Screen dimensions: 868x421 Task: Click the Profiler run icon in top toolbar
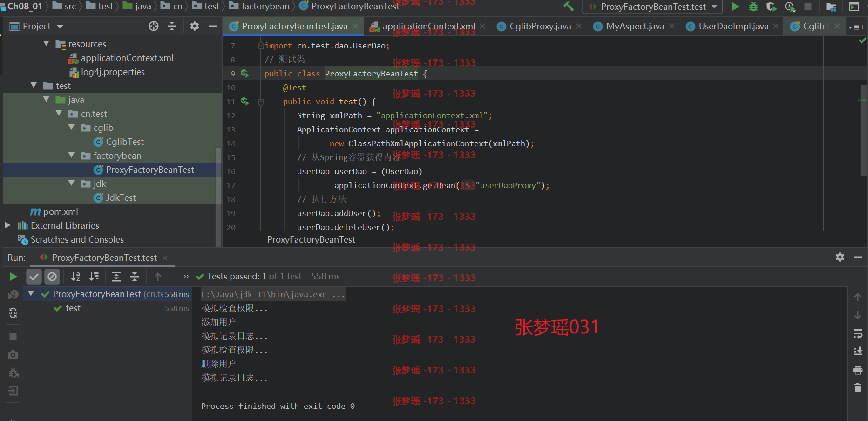(790, 7)
